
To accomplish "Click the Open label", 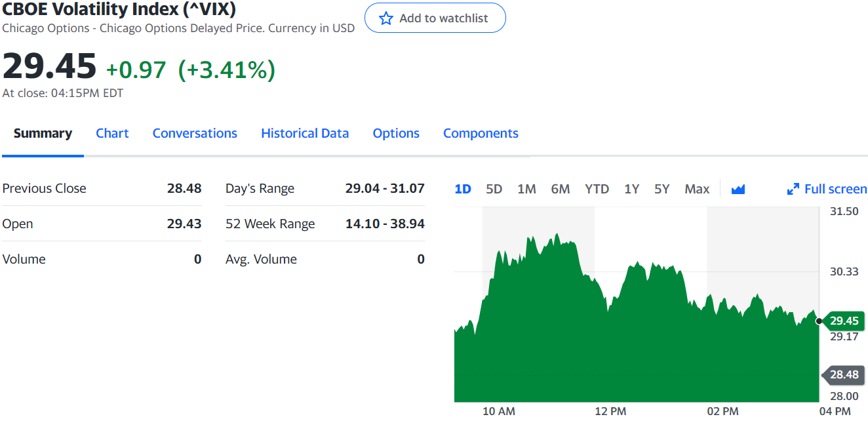I will tap(18, 224).
